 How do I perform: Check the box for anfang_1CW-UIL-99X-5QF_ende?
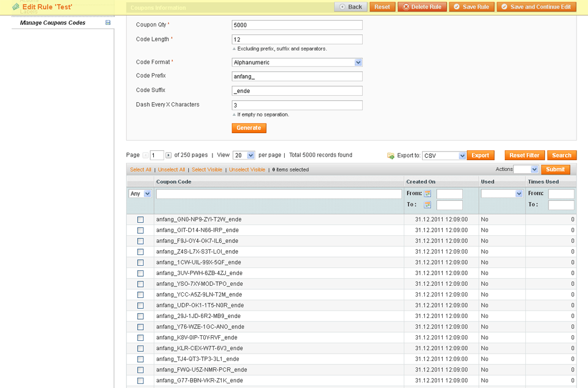[x=140, y=262]
